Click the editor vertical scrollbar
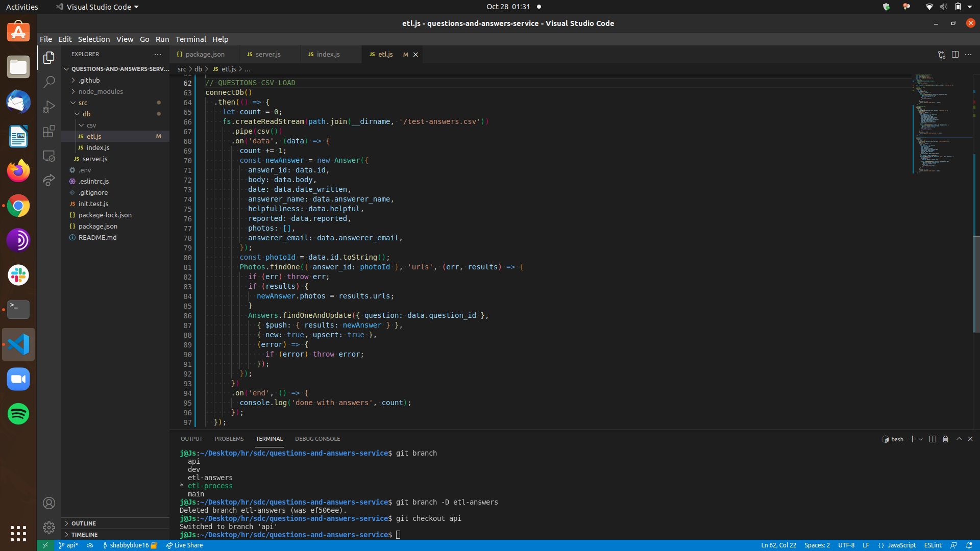The width and height of the screenshot is (980, 551). pos(976,283)
